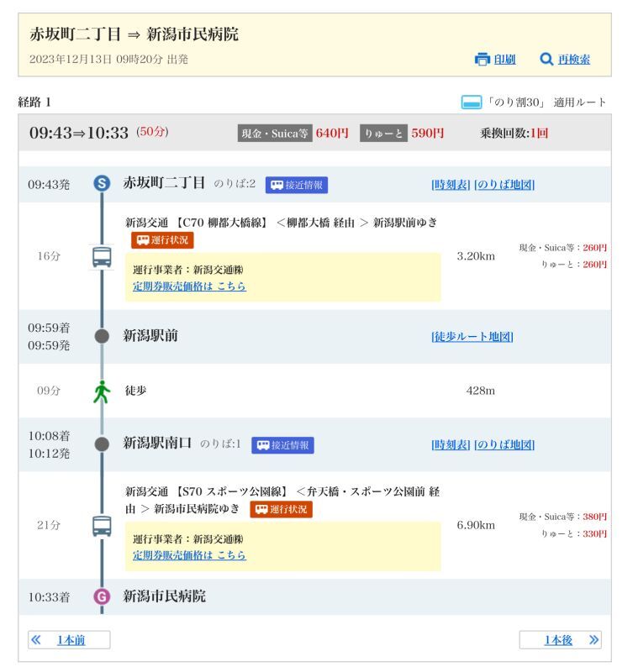Click the 新潟市民病院 destination stop name
The image size is (638, 672).
point(164,596)
